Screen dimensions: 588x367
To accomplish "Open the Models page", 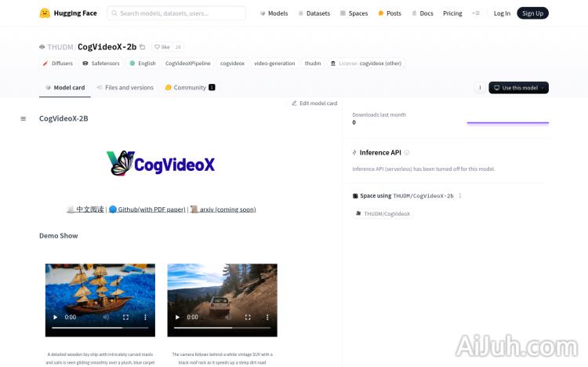I will [x=274, y=13].
